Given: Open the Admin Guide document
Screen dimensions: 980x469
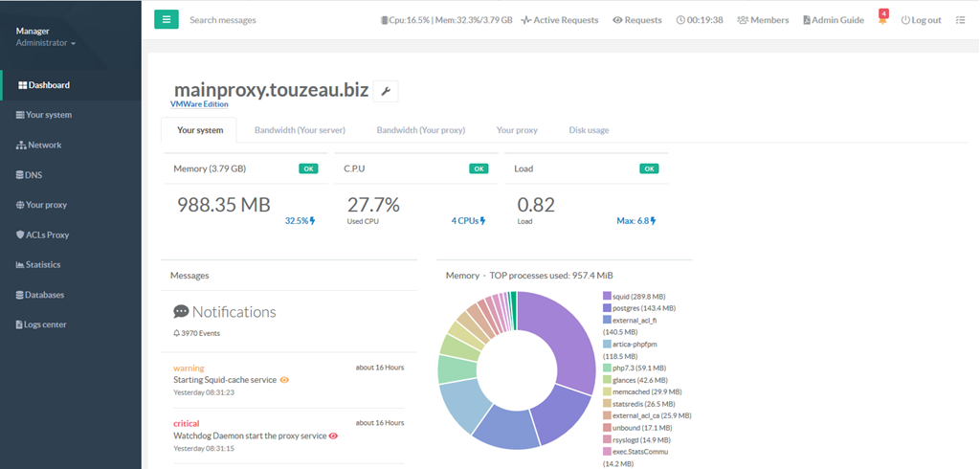Looking at the screenshot, I should coord(833,20).
